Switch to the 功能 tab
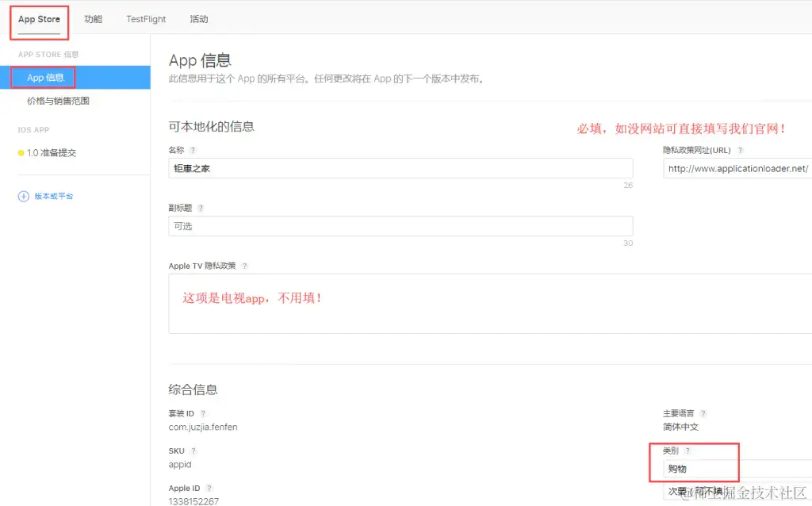Viewport: 812px width, 506px height. click(x=93, y=19)
